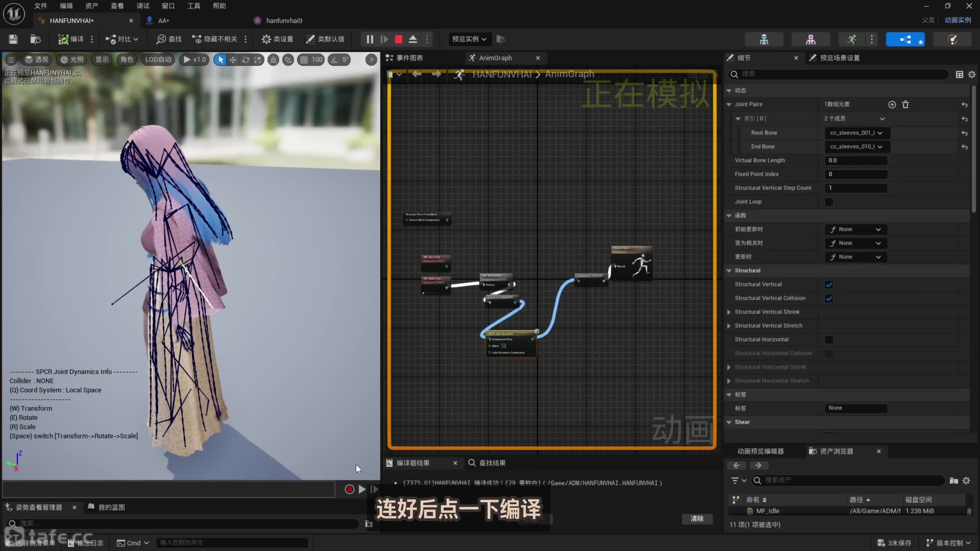980x551 pixels.
Task: Delete all Joint Pairs elements
Action: (905, 104)
